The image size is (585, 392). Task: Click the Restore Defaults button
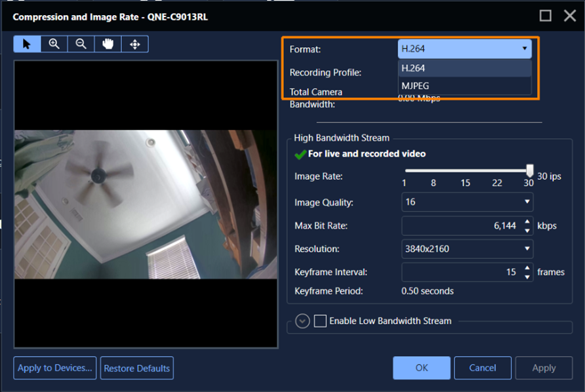pos(137,368)
